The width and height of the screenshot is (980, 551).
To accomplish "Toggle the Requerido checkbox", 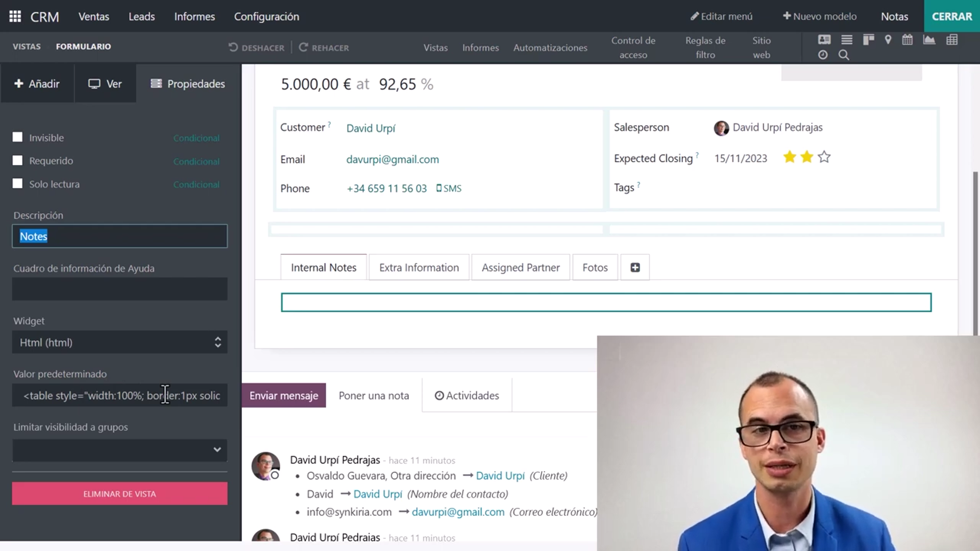I will click(x=18, y=161).
